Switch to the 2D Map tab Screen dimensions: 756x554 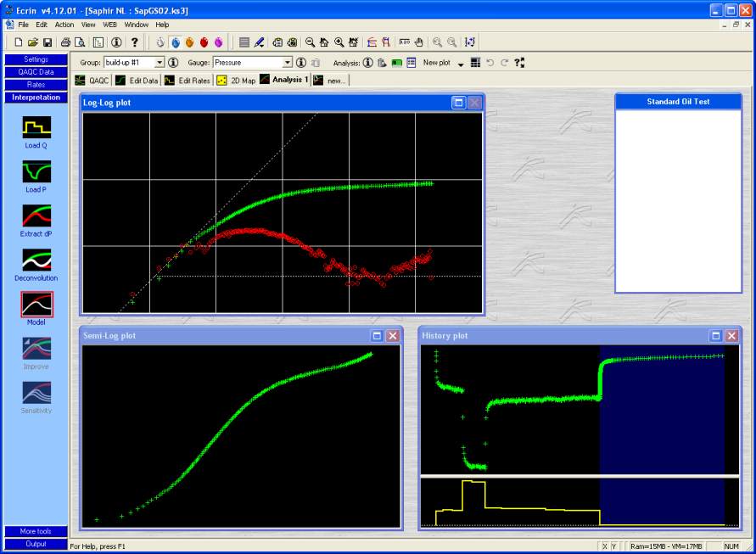coord(236,81)
